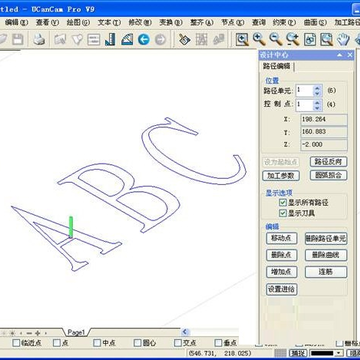Open the 节点 menu
Image resolution: width=360 pixels, height=360 pixels.
tap(233, 23)
